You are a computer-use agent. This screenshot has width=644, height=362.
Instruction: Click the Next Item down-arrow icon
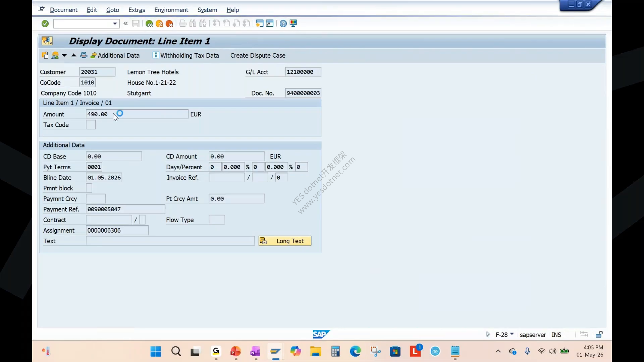coord(64,55)
